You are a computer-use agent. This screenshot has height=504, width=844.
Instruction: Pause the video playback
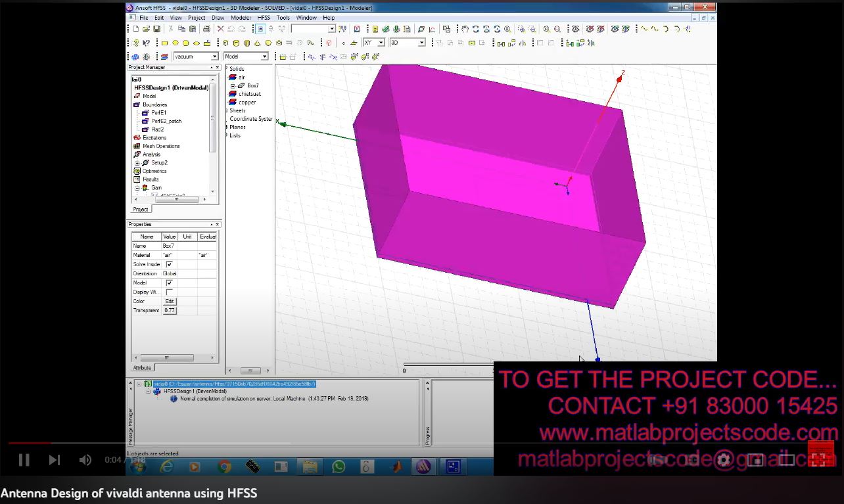click(24, 460)
